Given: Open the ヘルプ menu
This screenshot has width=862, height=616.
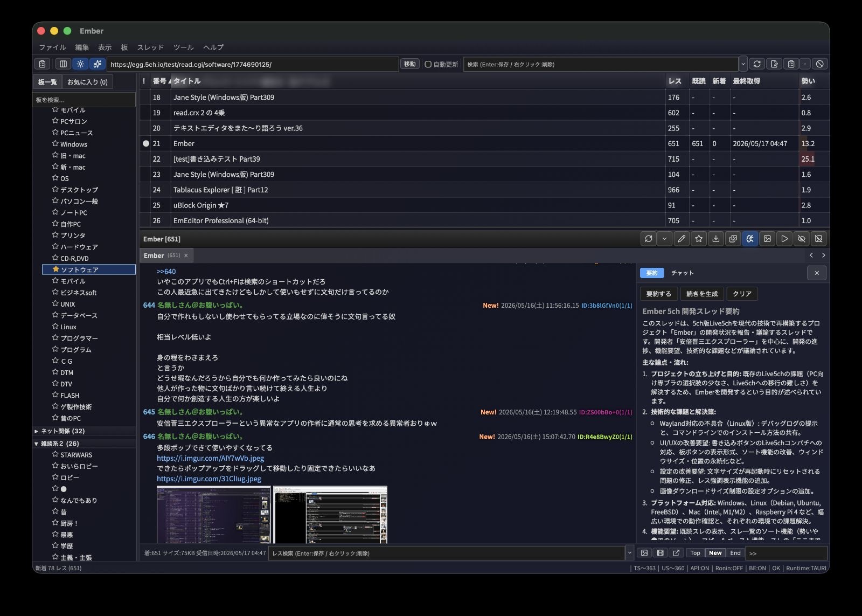Looking at the screenshot, I should pos(213,47).
